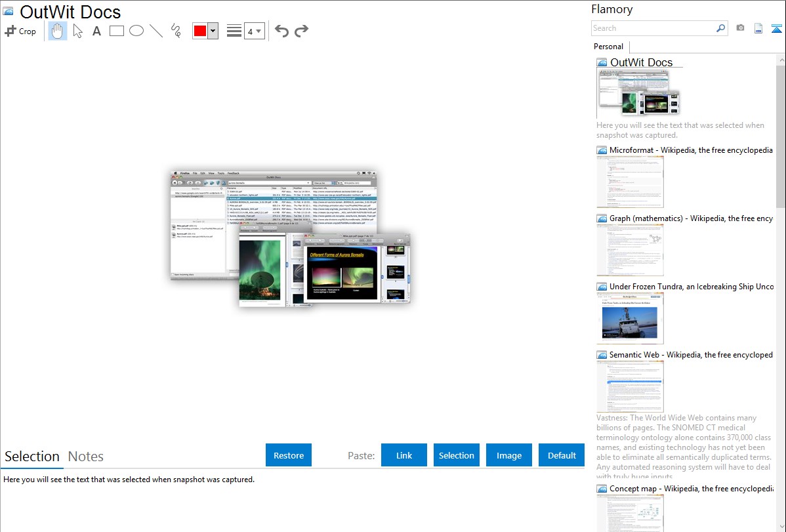
Task: Click icon beside OutWit Docs in Personal list
Action: point(602,63)
